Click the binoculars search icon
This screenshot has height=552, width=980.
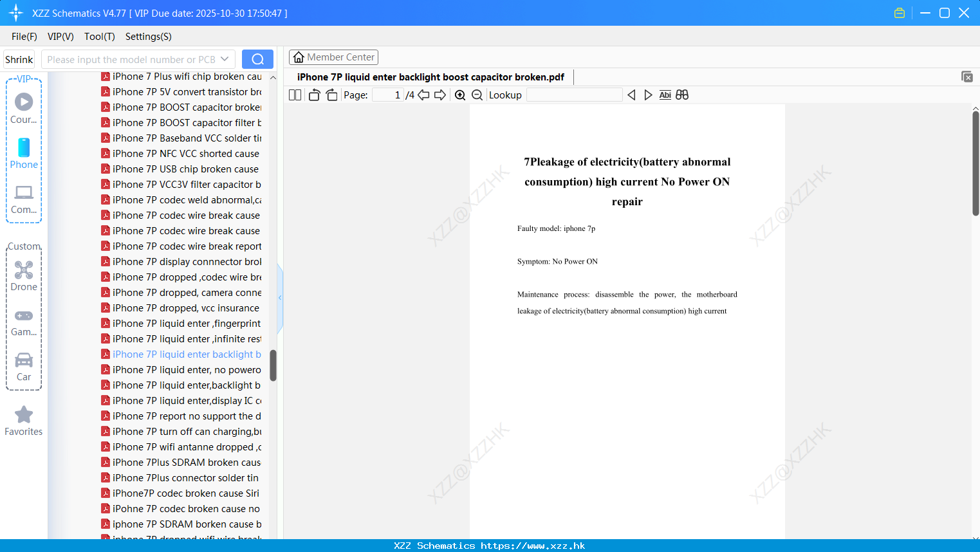point(682,95)
